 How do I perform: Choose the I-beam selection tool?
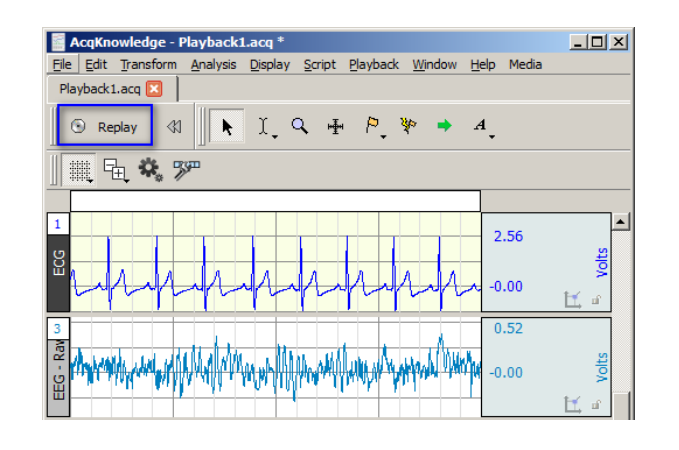264,127
